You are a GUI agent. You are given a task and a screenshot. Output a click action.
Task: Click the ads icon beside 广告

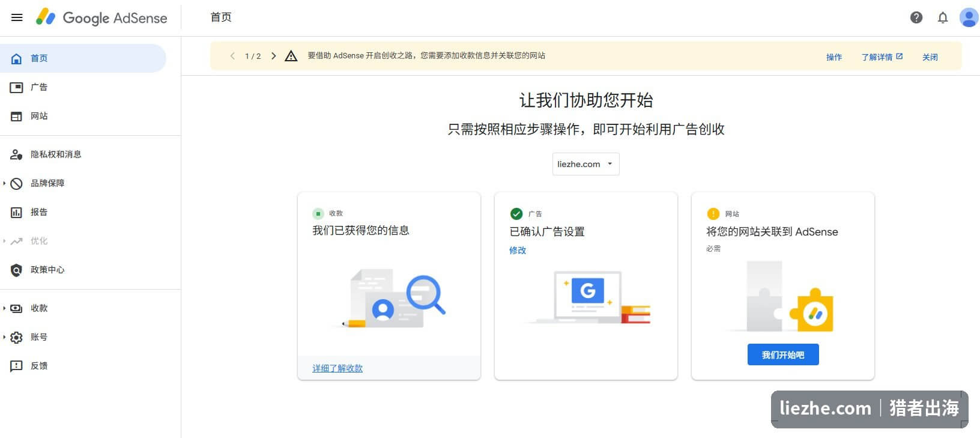[x=17, y=87]
